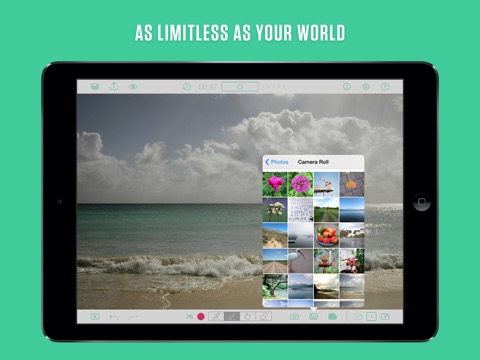The image size is (480, 360).
Task: Click the record timer slider box
Action: click(240, 87)
